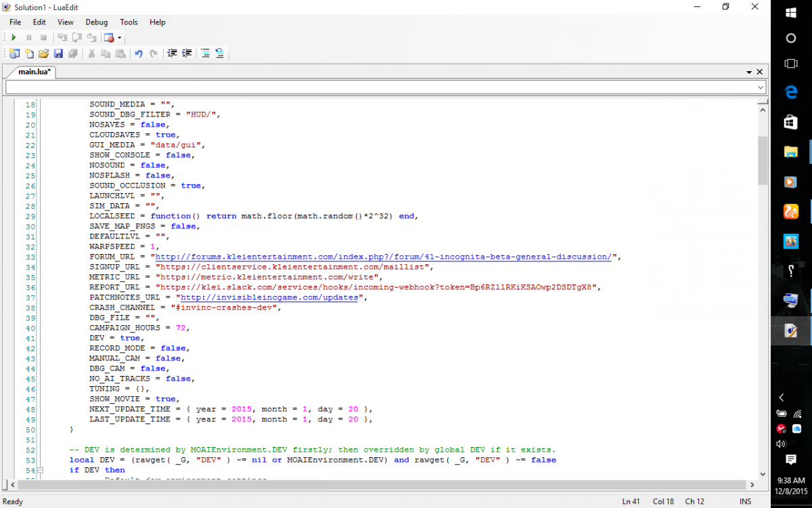Click the Undo arrow icon
The height and width of the screenshot is (508, 812).
coord(139,54)
